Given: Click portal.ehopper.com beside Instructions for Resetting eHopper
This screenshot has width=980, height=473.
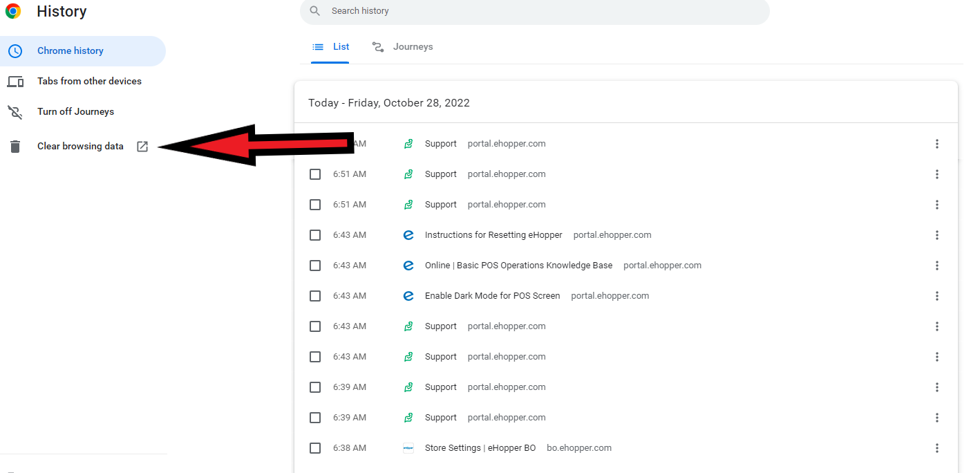Looking at the screenshot, I should coord(612,235).
